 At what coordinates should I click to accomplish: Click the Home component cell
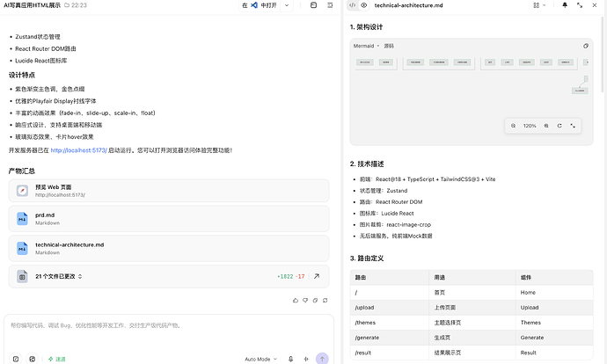pos(554,293)
